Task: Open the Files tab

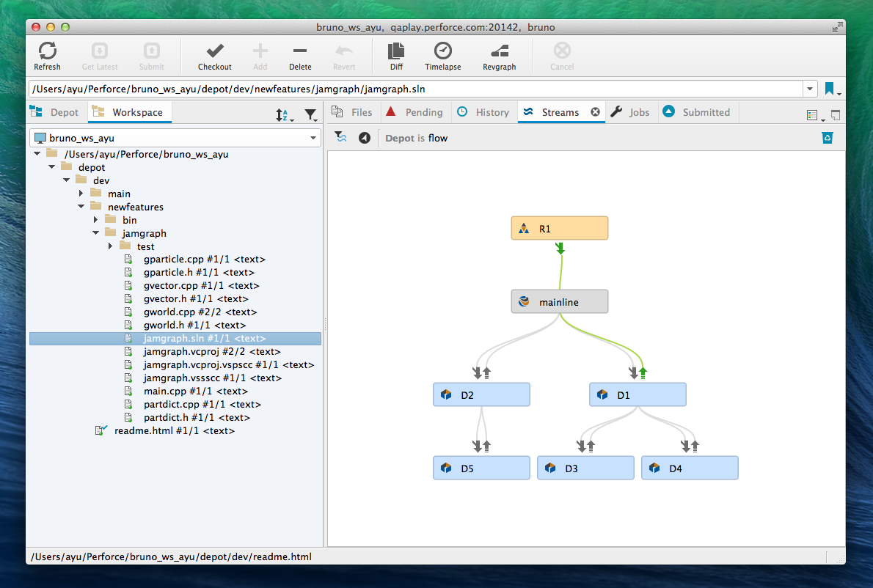Action: [352, 112]
